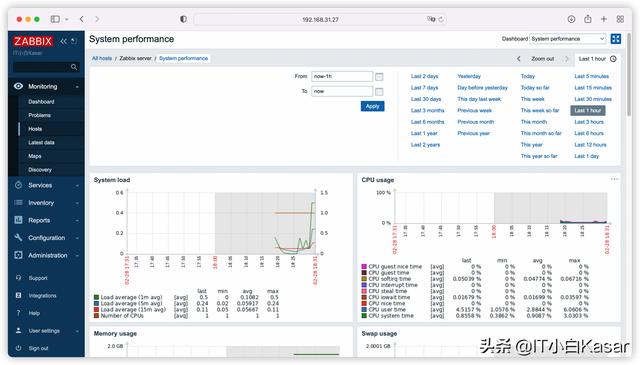Click the Safari address bar

pos(320,19)
